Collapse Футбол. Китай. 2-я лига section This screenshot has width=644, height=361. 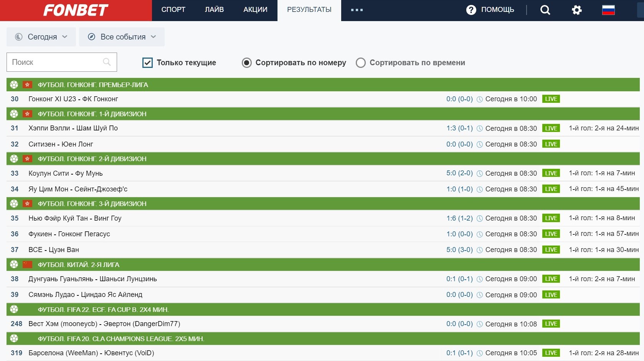(323, 264)
